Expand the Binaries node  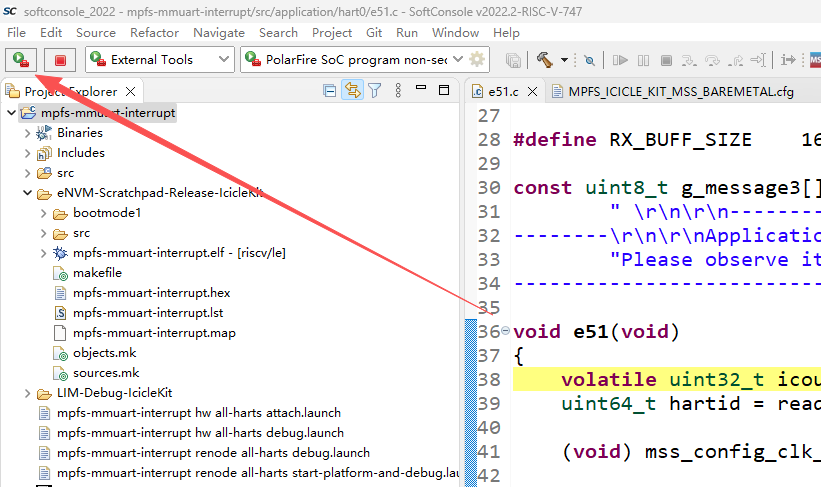[x=27, y=133]
